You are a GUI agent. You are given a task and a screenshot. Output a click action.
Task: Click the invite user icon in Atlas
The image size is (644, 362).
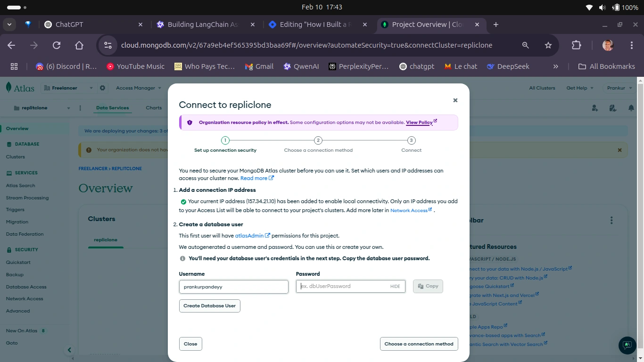pyautogui.click(x=595, y=108)
